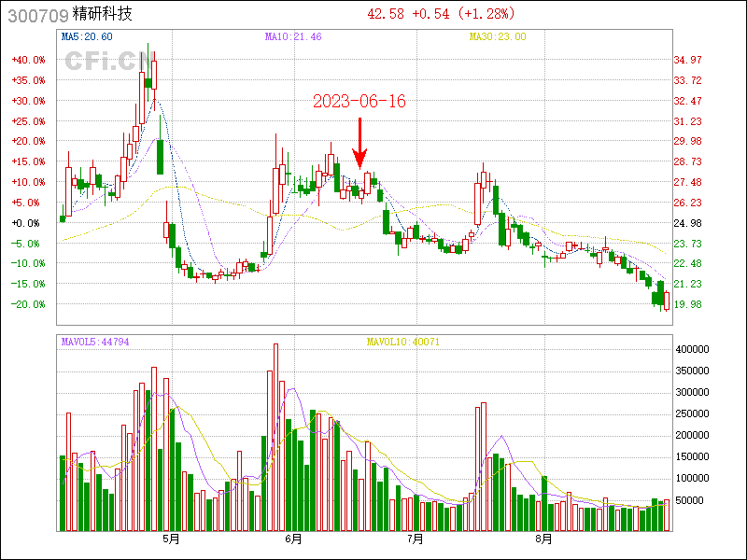Click the red arrow marking 2023-06-16
Screen dimensions: 747x560
pyautogui.click(x=360, y=140)
